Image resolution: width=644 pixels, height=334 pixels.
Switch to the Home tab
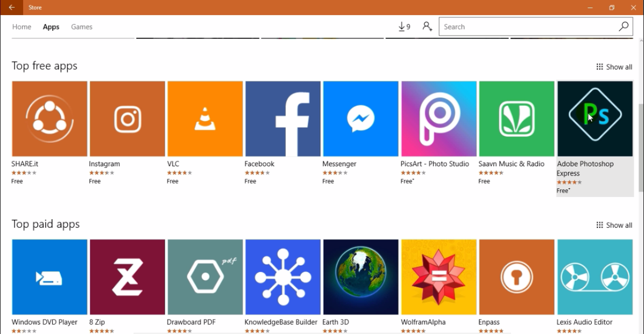pyautogui.click(x=21, y=27)
